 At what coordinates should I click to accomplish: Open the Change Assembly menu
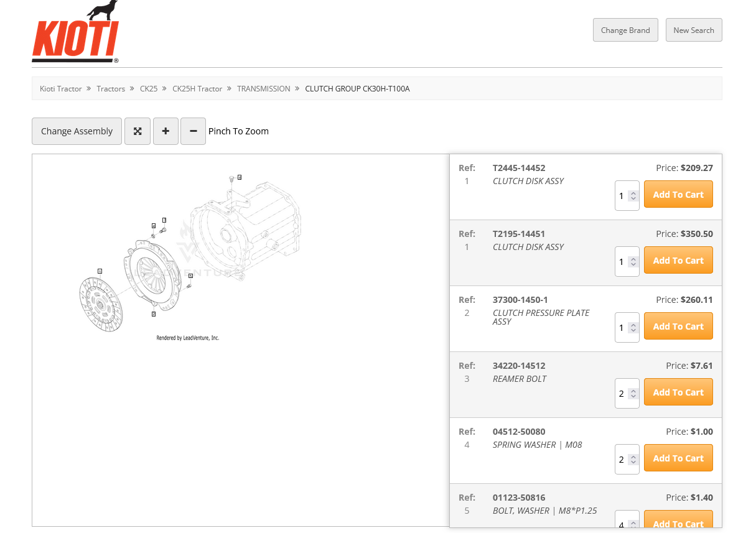(77, 131)
